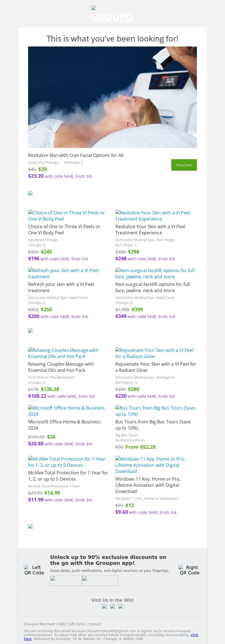Click the Right QR Code image
Screen dimensions: 225x644
pos(190,570)
